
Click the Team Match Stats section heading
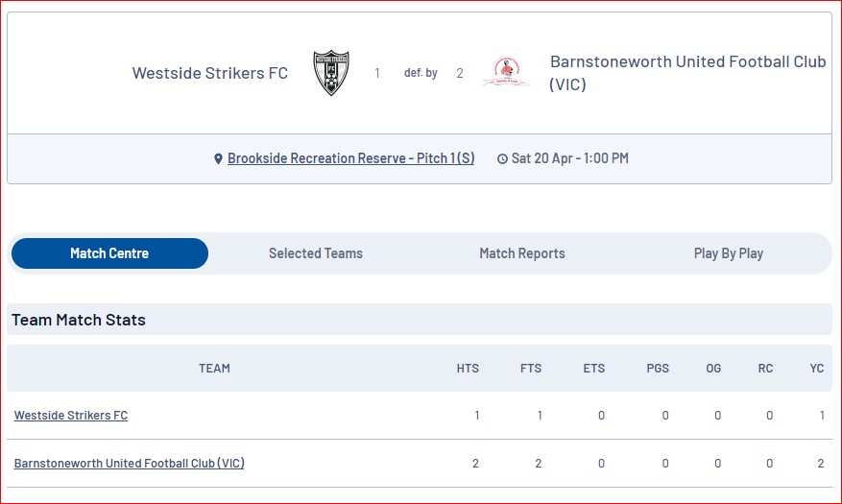coord(79,320)
